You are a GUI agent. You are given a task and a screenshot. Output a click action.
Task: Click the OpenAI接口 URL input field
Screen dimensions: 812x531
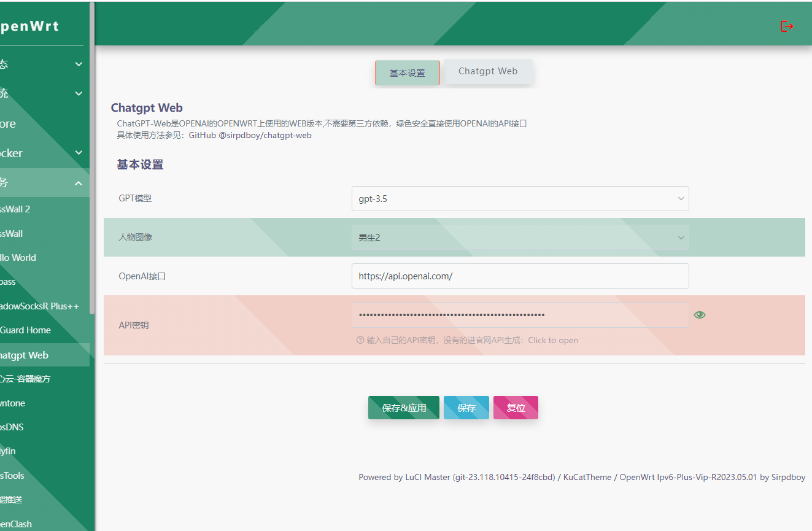(520, 276)
